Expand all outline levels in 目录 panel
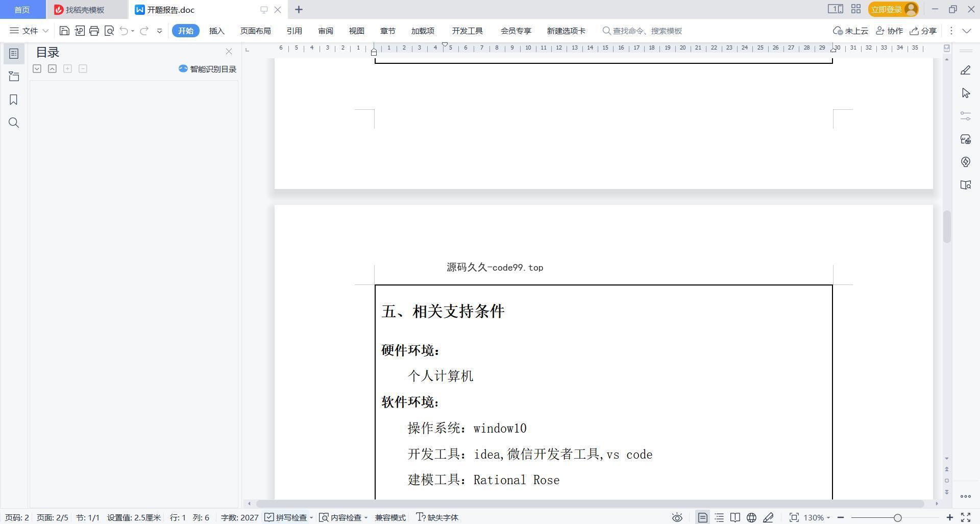980x524 pixels. coord(37,68)
